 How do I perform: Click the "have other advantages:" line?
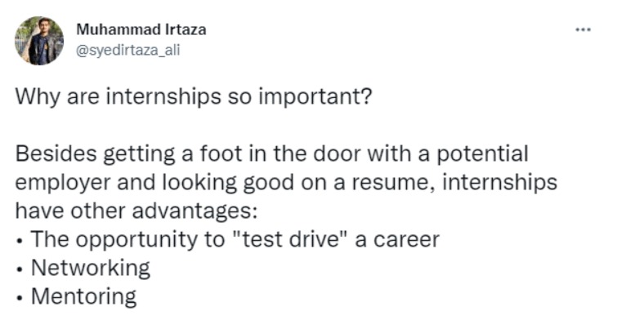(136, 211)
